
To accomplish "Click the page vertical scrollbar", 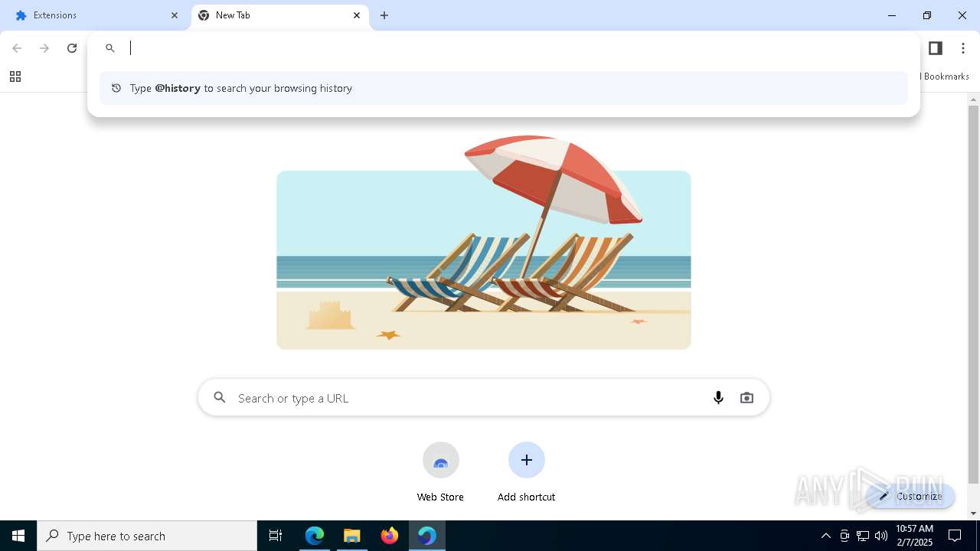I will [974, 294].
